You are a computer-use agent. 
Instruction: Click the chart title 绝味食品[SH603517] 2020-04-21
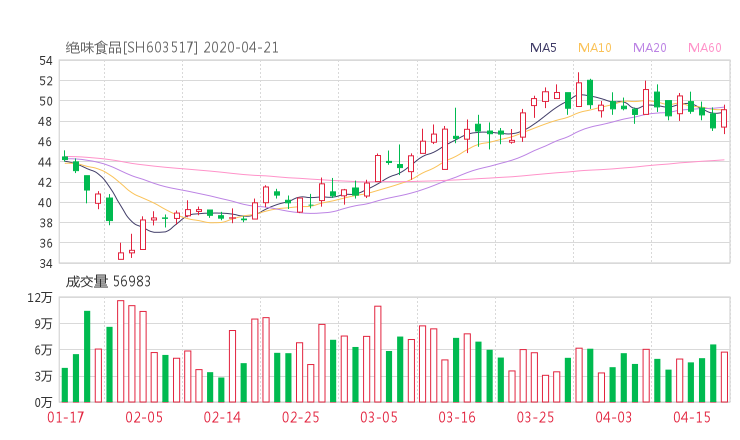pyautogui.click(x=172, y=48)
